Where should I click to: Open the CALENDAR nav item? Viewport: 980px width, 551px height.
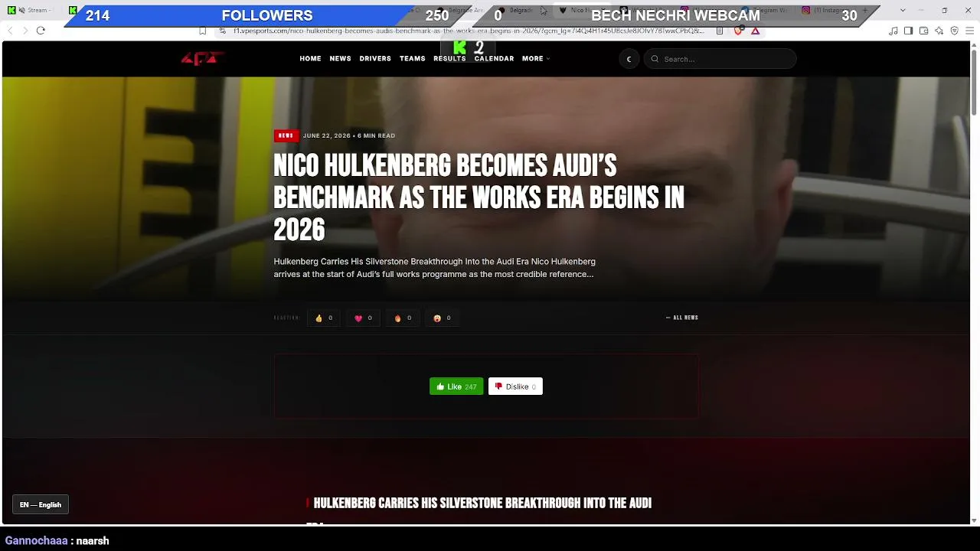pos(494,59)
